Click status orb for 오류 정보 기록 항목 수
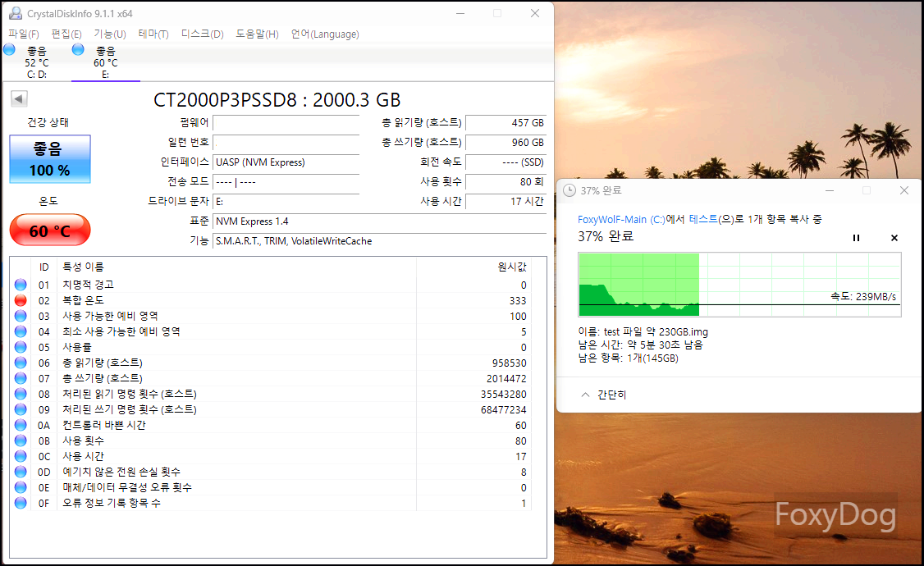 [x=21, y=503]
